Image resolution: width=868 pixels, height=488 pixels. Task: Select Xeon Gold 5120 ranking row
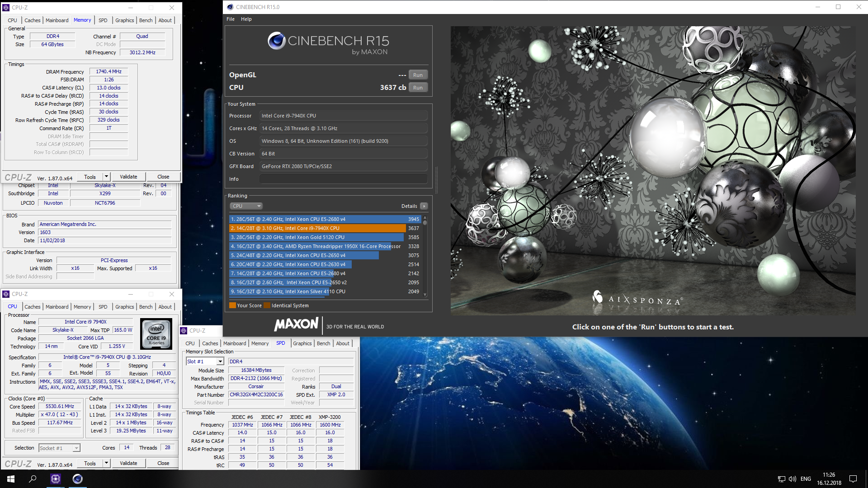click(x=325, y=237)
